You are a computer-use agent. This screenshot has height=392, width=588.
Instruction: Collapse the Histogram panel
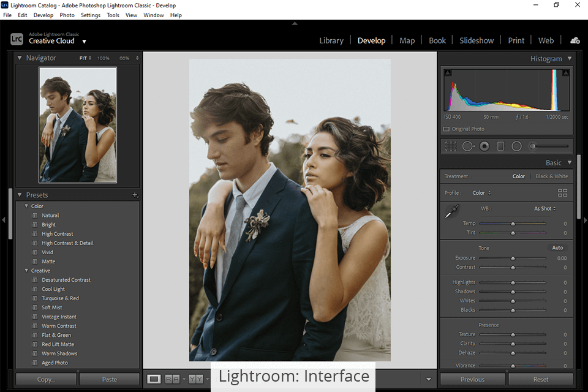(x=570, y=59)
